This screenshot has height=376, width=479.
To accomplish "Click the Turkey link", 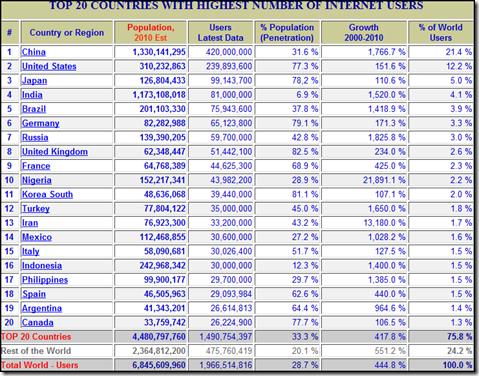I will click(x=36, y=209).
